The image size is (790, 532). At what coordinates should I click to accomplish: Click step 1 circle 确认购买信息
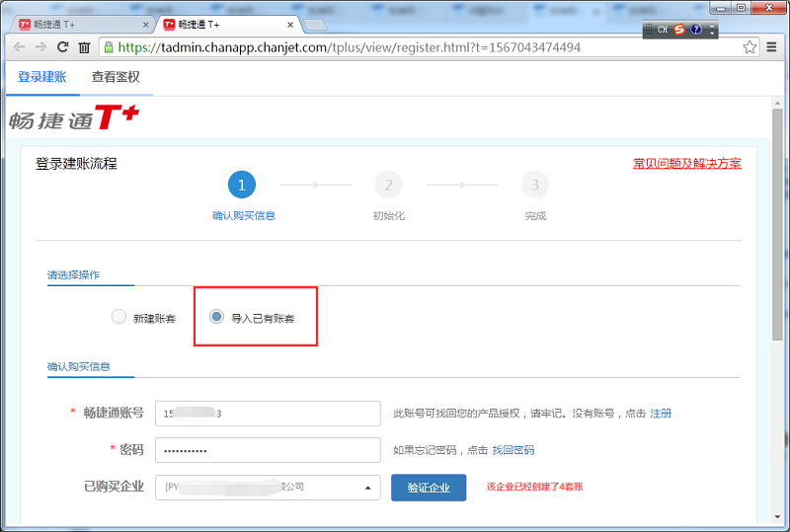pyautogui.click(x=242, y=185)
